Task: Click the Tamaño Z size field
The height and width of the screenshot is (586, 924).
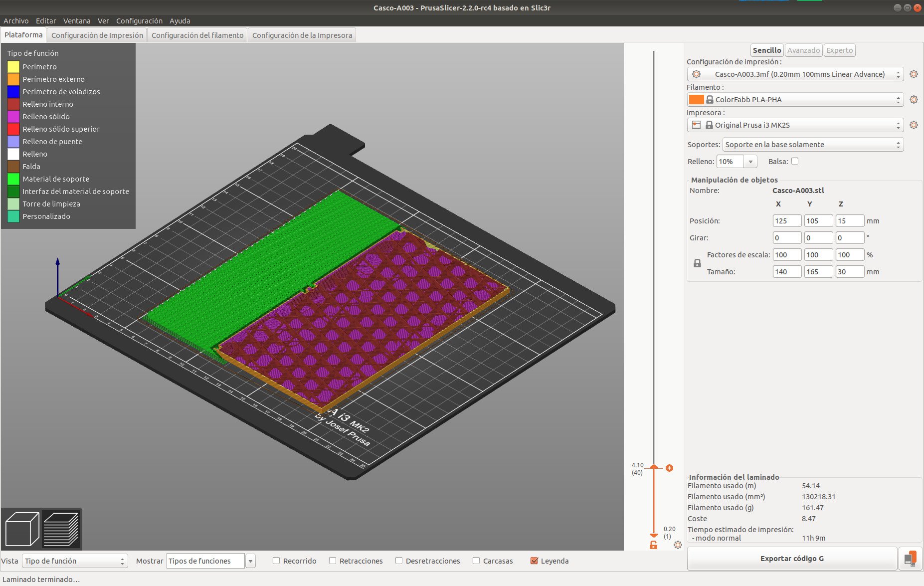Action: (x=850, y=271)
